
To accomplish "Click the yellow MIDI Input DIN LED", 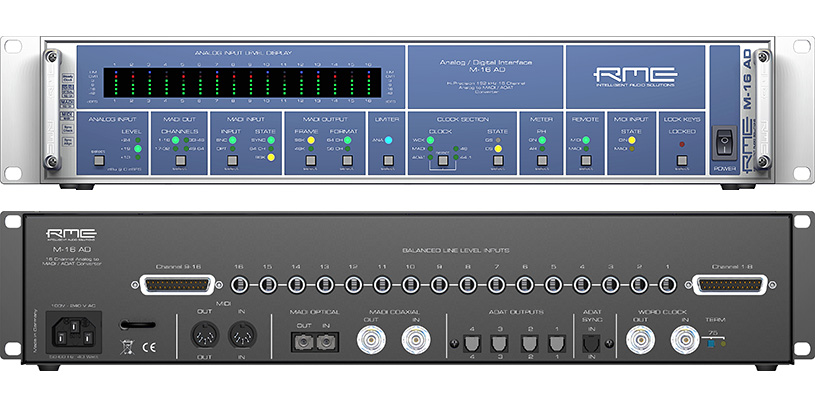I will (x=632, y=140).
